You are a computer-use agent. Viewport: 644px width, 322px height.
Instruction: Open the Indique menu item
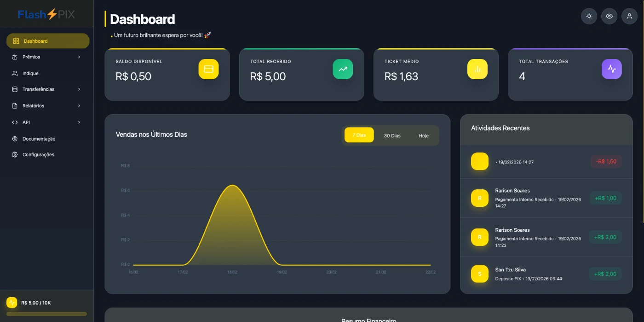[30, 73]
